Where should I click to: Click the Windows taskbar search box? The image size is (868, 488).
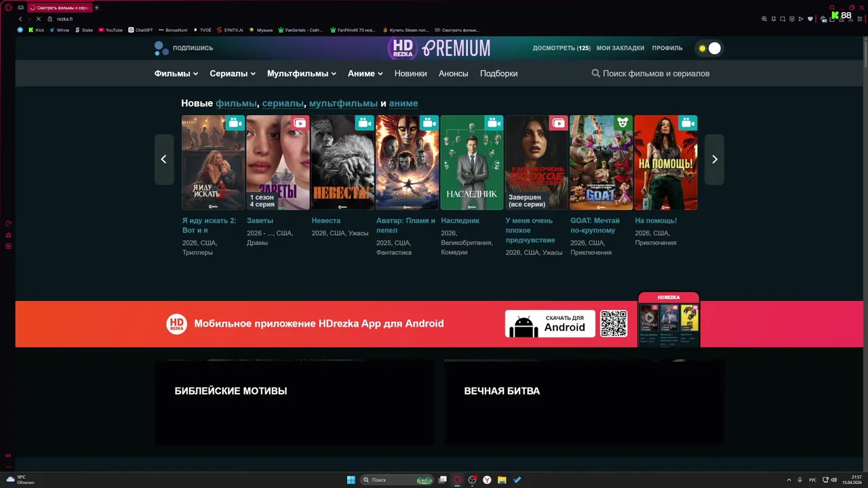398,480
